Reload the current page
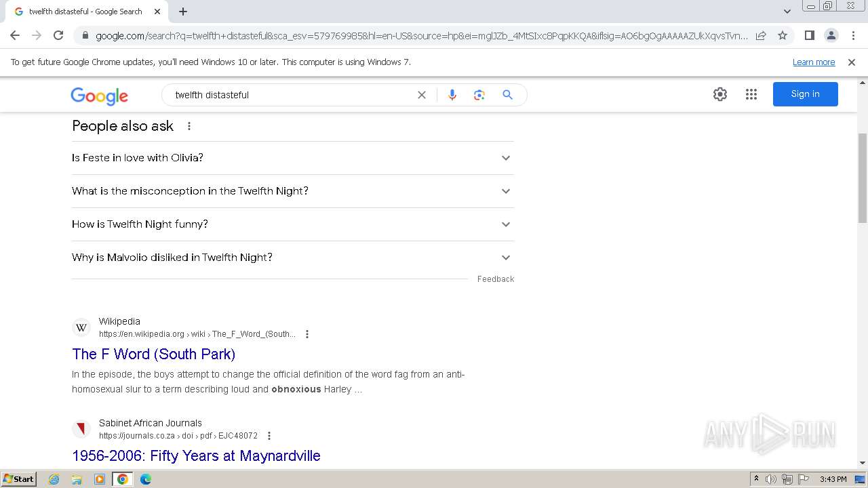 [58, 35]
